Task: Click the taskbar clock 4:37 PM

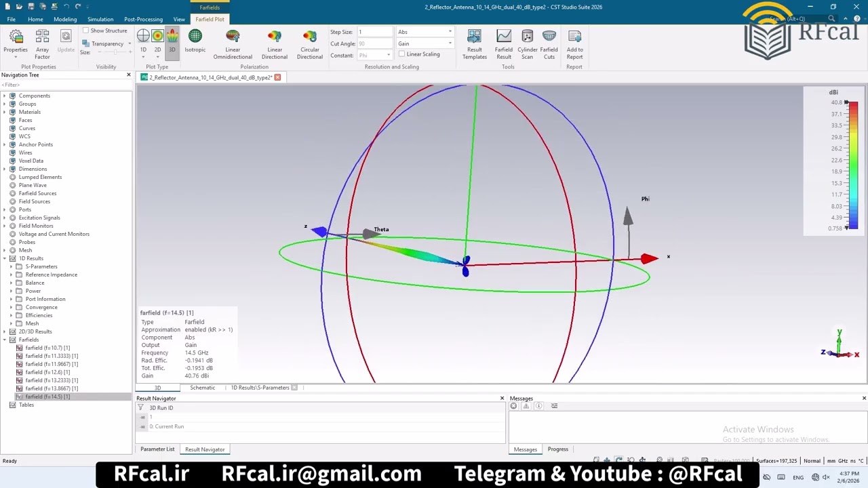Action: [x=849, y=473]
